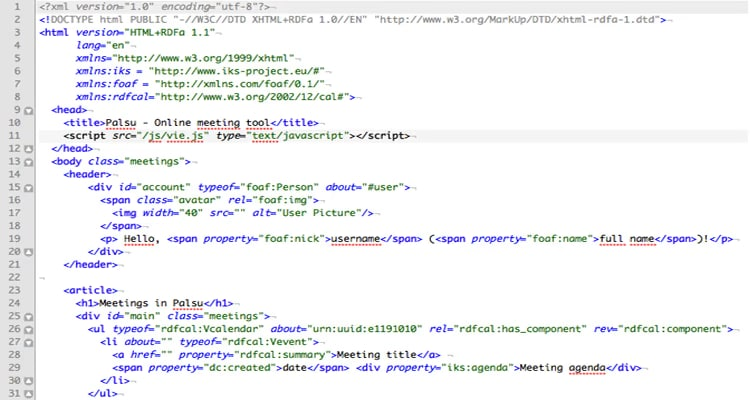This screenshot has height=400, width=750.
Task: Collapse the head tag fold marker on line 9
Action: (29, 111)
